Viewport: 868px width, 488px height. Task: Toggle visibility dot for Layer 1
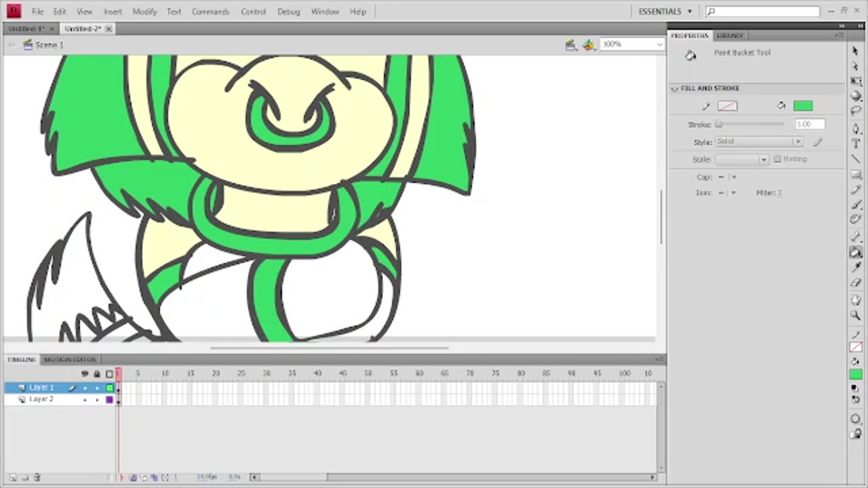click(85, 388)
